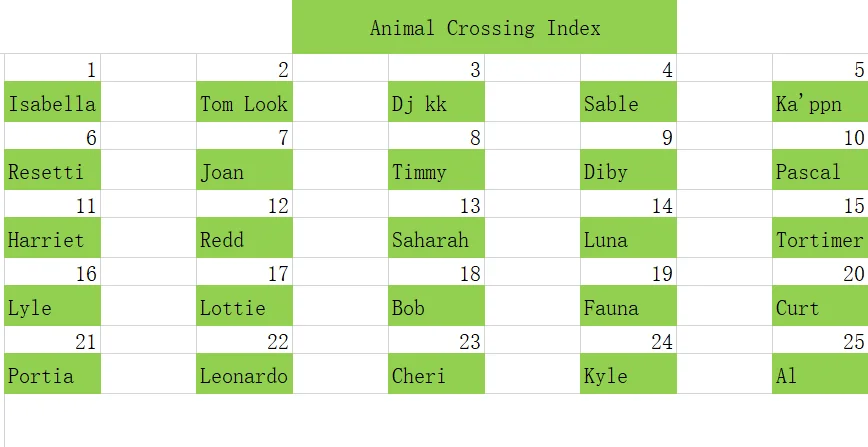Click the Harriet cell
868x447 pixels.
53,238
